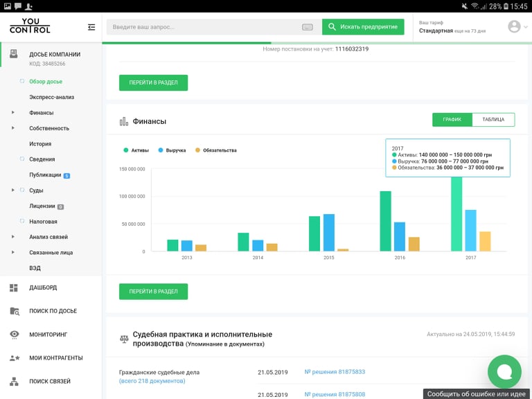
Task: Open Сведения in sidebar
Action: coord(42,159)
